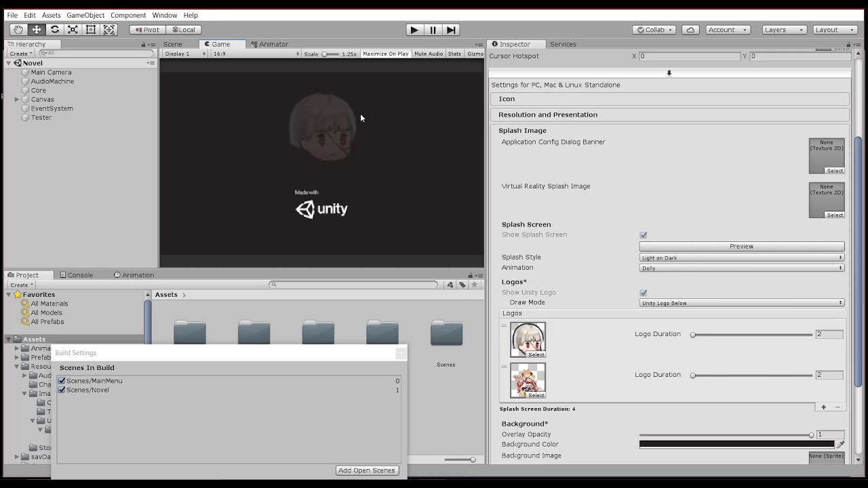This screenshot has height=488, width=868.
Task: Click Add Open Scenes button
Action: pos(367,470)
